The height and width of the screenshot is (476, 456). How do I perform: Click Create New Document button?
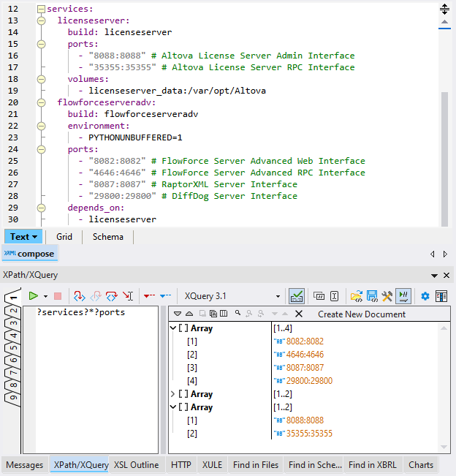[361, 314]
